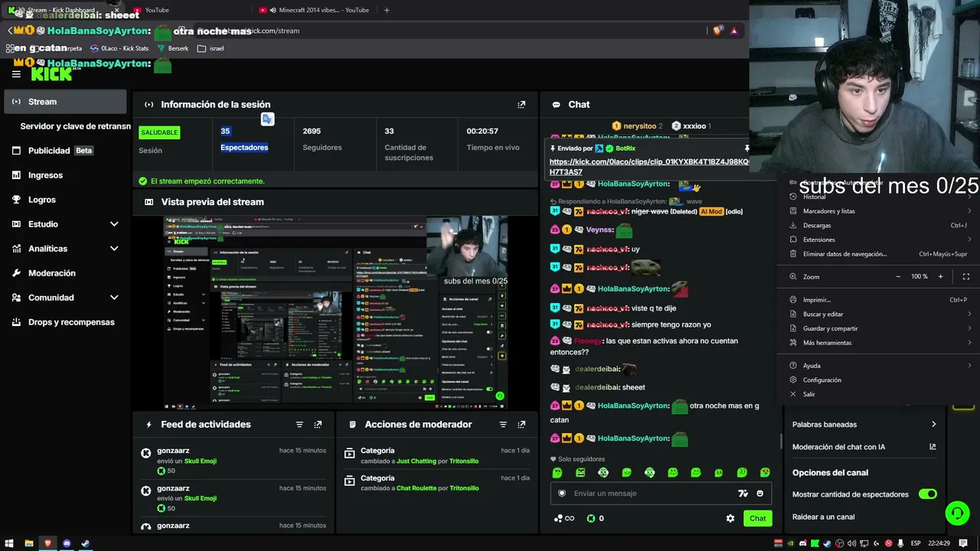
Task: Open chat settings gear icon
Action: pyautogui.click(x=730, y=518)
